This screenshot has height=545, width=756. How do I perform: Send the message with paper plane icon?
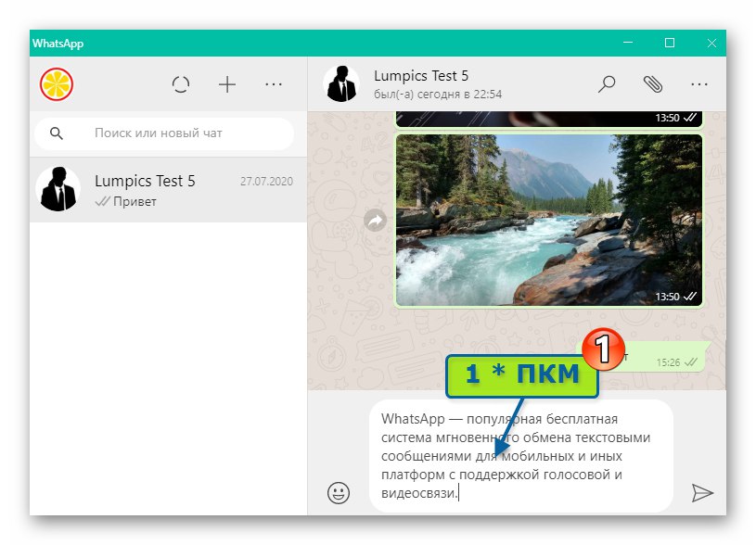pos(702,493)
